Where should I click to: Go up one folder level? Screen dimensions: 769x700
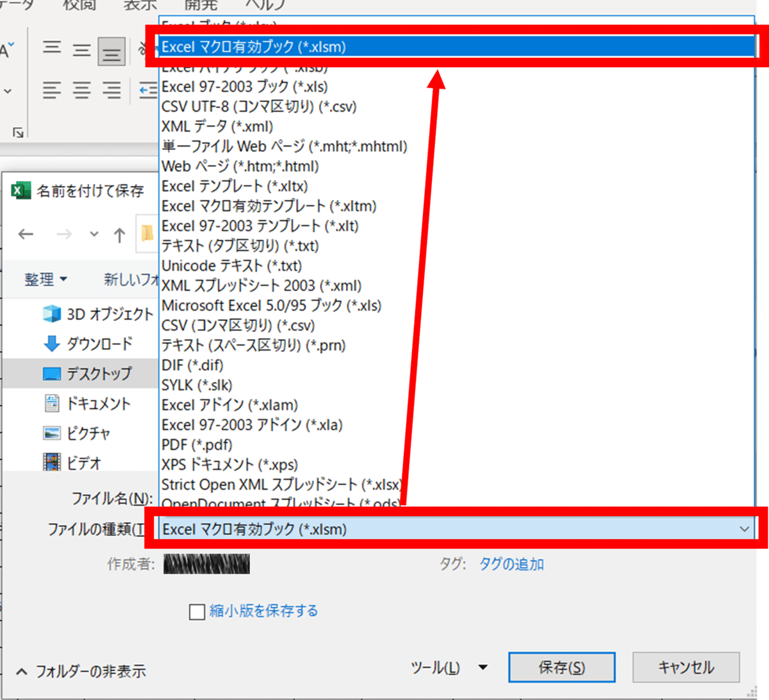coord(120,235)
